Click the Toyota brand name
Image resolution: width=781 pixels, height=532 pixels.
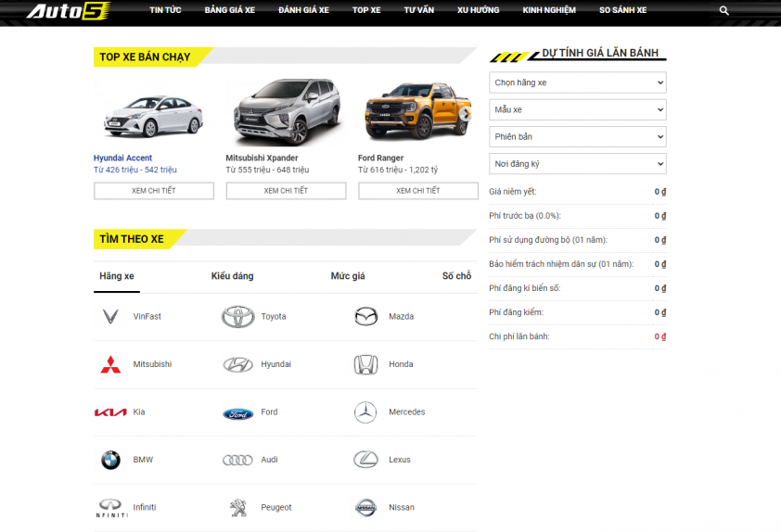point(274,317)
